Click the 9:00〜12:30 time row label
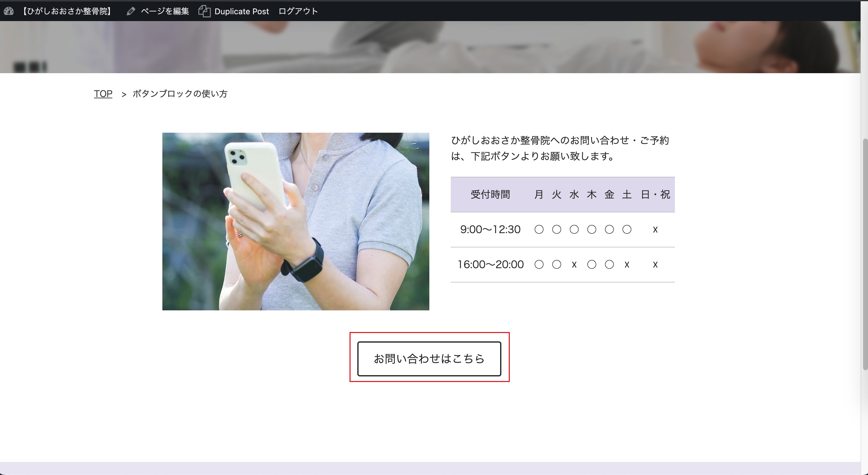 coord(490,229)
